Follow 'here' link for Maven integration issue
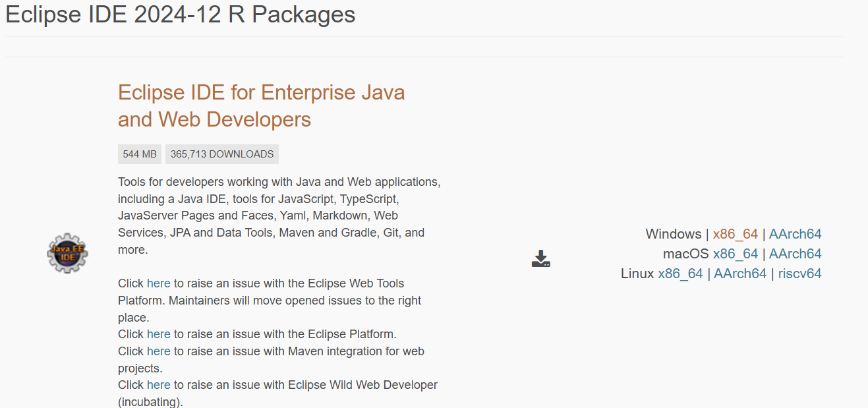868x408 pixels. click(159, 351)
